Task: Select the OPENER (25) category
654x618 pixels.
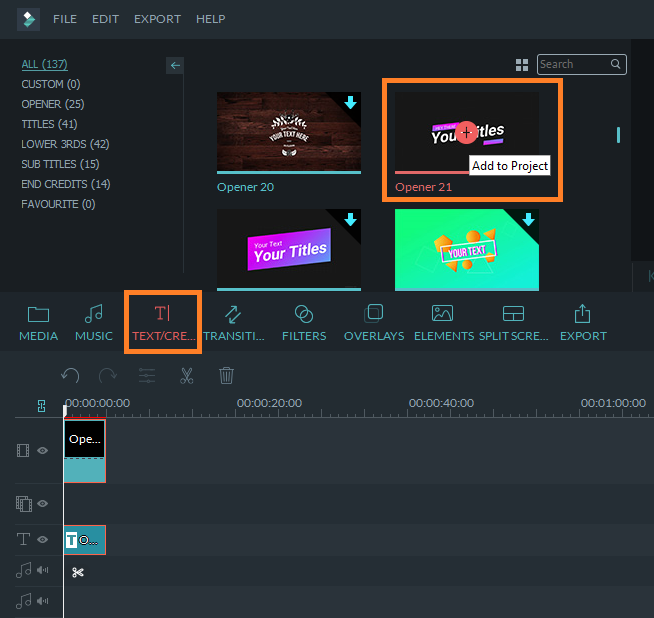Action: (x=53, y=104)
